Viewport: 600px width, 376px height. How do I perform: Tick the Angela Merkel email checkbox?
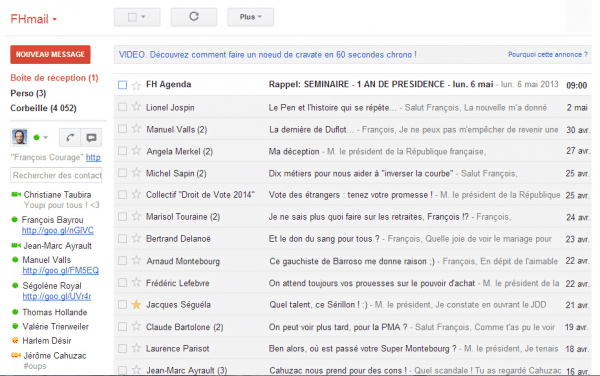(x=122, y=151)
